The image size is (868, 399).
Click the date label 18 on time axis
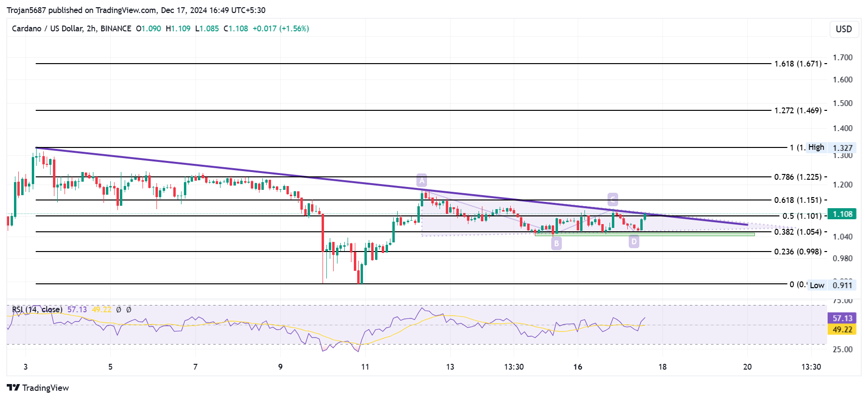pyautogui.click(x=662, y=367)
